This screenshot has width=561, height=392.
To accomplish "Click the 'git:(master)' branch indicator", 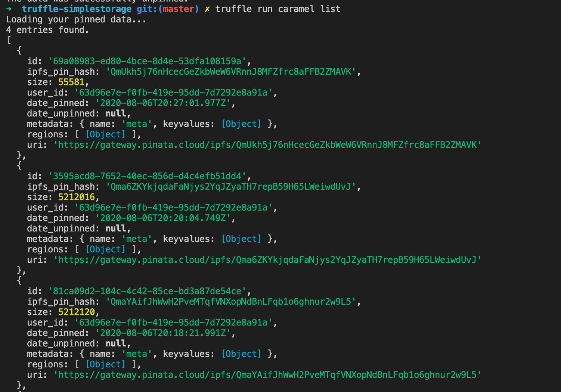I will (x=168, y=9).
